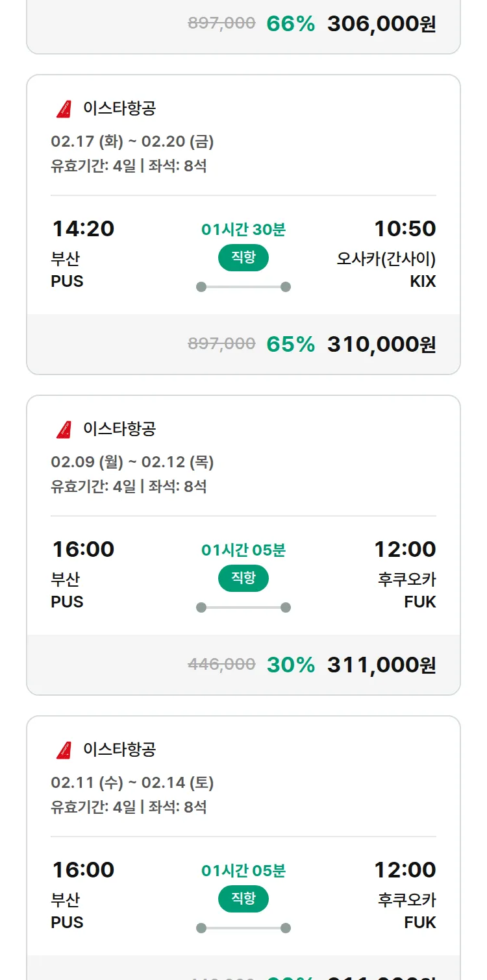Image resolution: width=487 pixels, height=980 pixels.
Task: Click Eastar Jet logo on Osaka flight card
Action: (64, 109)
